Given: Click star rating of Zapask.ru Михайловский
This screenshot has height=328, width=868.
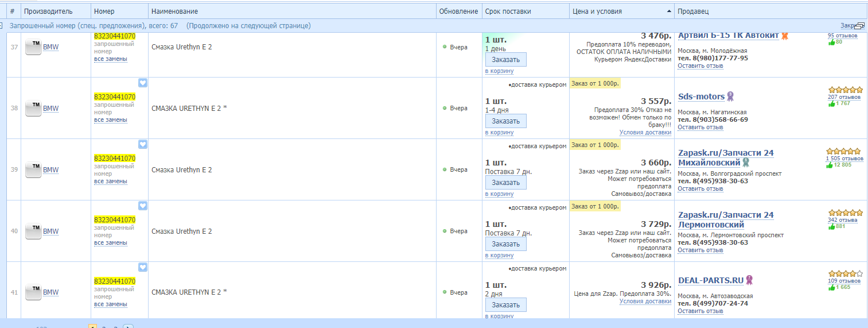Looking at the screenshot, I should 843,152.
